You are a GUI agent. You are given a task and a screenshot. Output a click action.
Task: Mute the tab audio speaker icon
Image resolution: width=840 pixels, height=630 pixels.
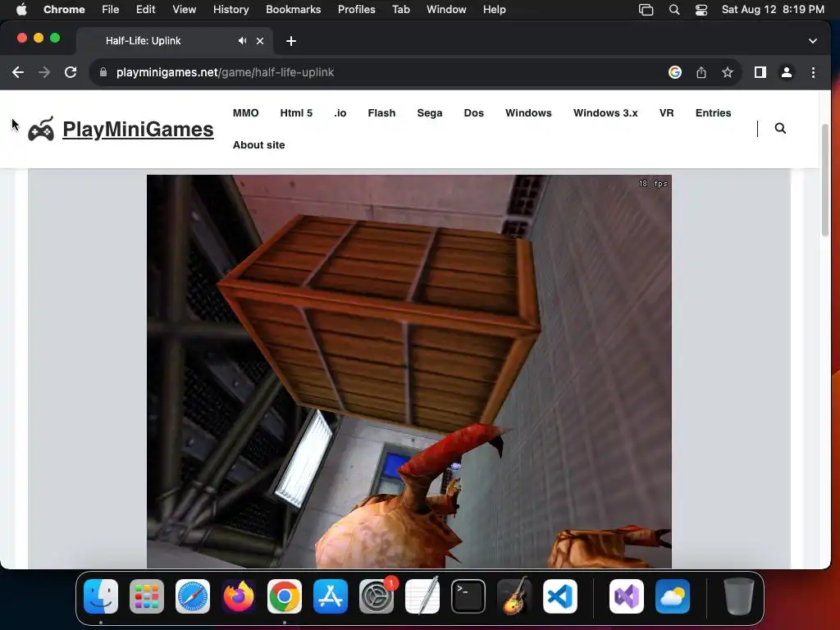(x=242, y=41)
